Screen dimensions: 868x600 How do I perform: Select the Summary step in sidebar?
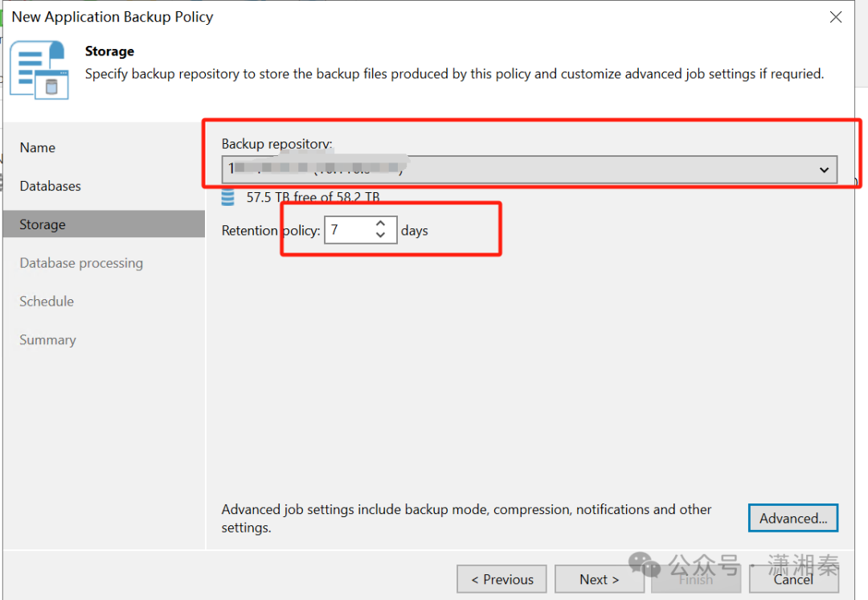click(47, 339)
